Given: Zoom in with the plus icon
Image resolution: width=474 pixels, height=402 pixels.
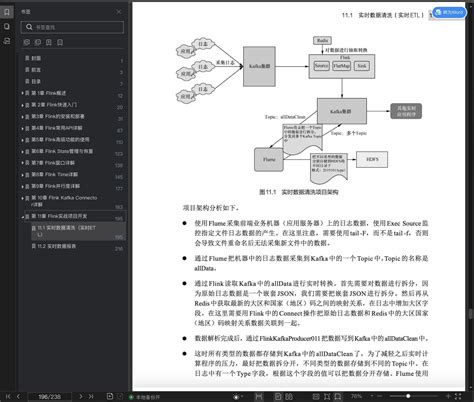Looking at the screenshot, I should pyautogui.click(x=448, y=396).
